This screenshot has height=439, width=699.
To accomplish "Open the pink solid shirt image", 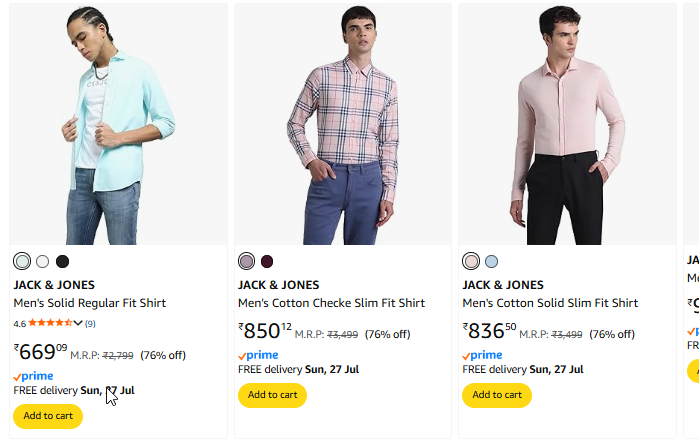I will 567,124.
